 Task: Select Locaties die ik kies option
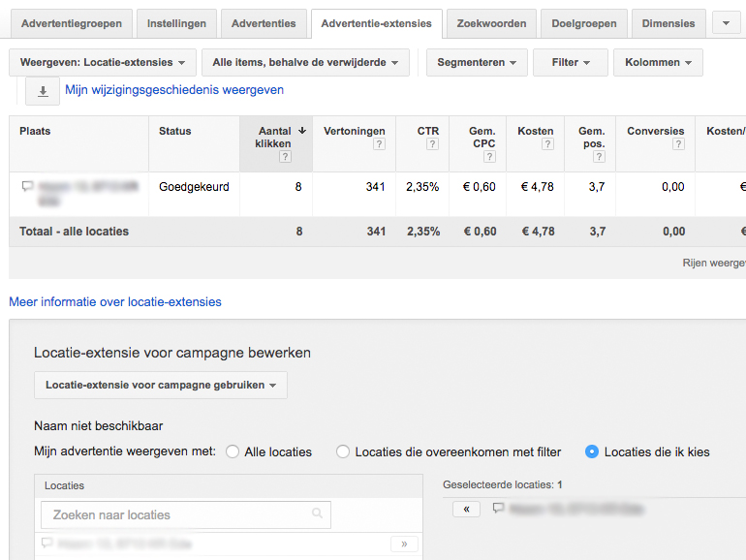click(x=592, y=451)
